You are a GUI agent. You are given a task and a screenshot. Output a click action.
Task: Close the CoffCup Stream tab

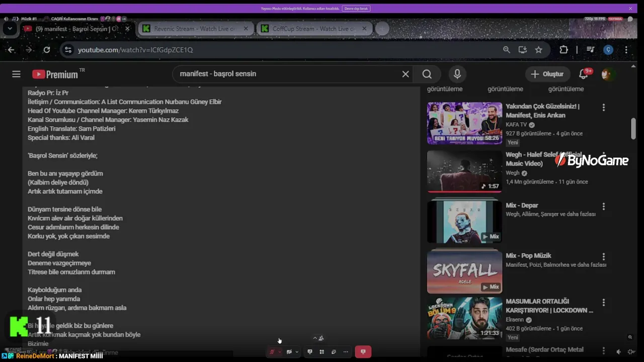(365, 29)
